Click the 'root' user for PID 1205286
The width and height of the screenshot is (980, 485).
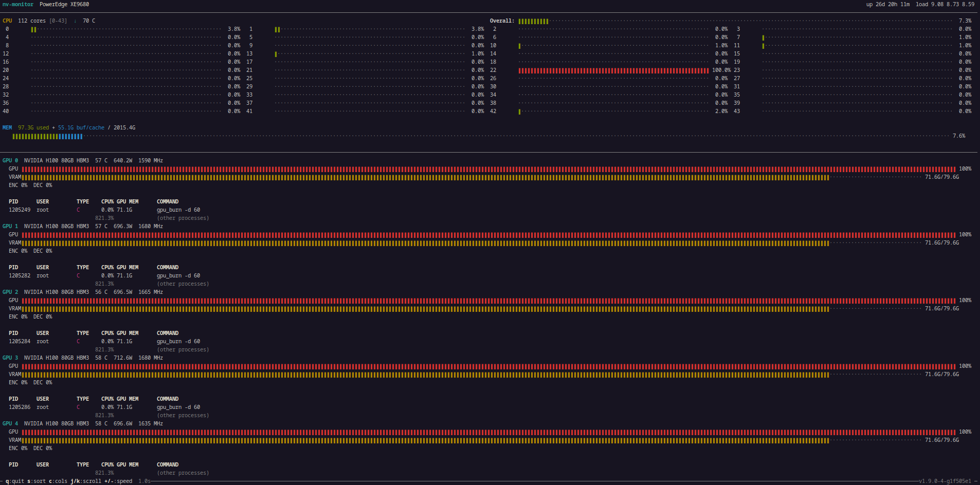click(43, 407)
